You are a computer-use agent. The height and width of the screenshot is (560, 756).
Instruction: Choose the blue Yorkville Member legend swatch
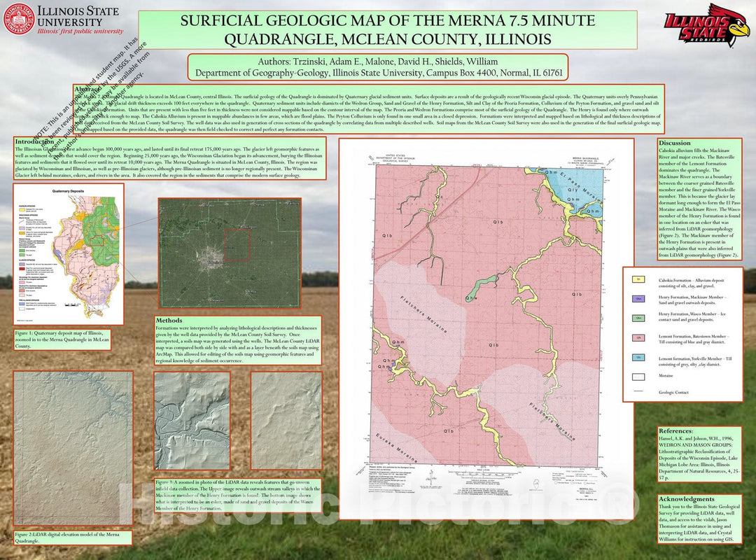coord(638,358)
